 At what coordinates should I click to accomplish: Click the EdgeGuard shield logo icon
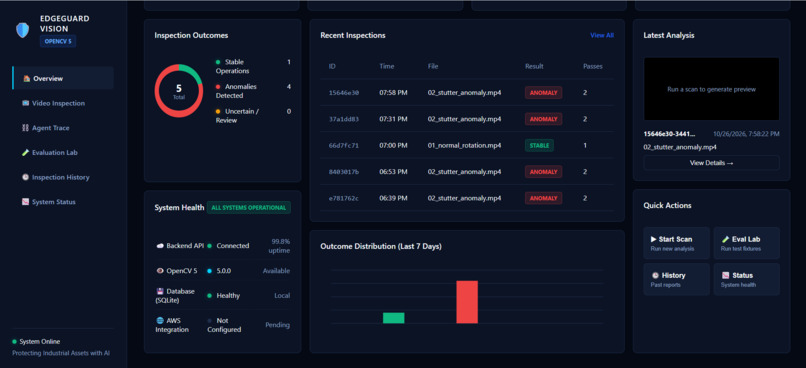point(23,30)
